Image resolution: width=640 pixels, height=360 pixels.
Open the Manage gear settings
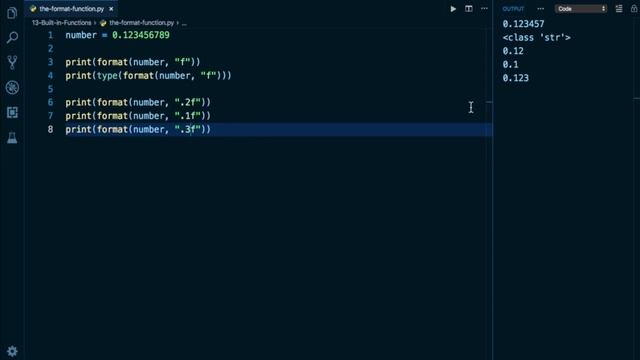pos(12,351)
